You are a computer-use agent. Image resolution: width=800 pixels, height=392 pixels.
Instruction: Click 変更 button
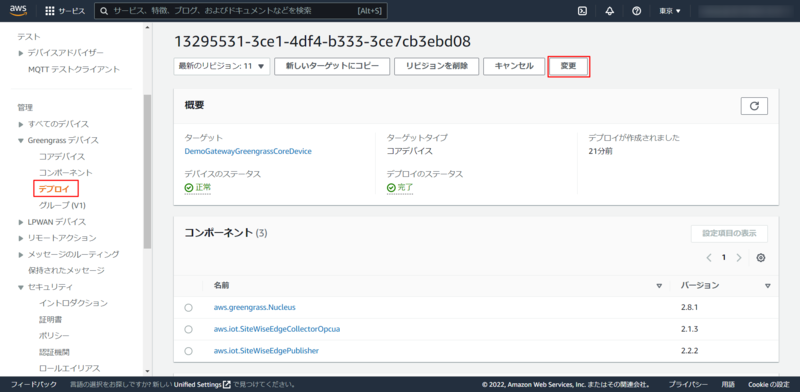click(x=568, y=66)
